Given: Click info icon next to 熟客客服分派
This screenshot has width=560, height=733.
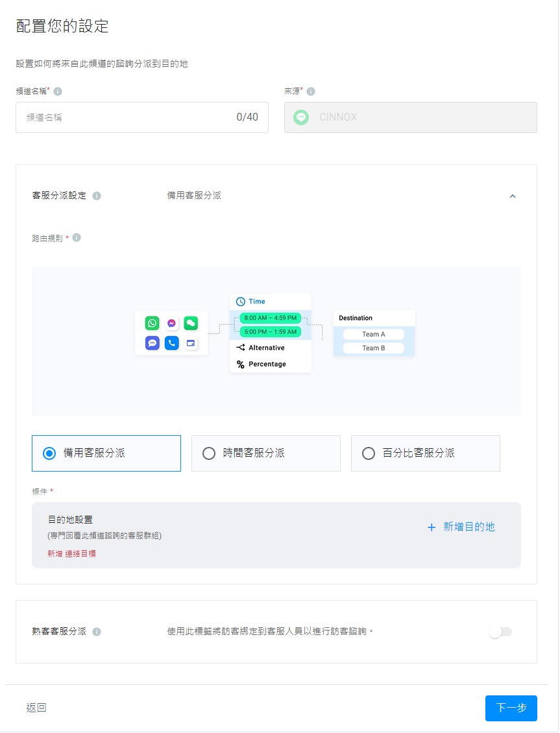Looking at the screenshot, I should pos(97,632).
